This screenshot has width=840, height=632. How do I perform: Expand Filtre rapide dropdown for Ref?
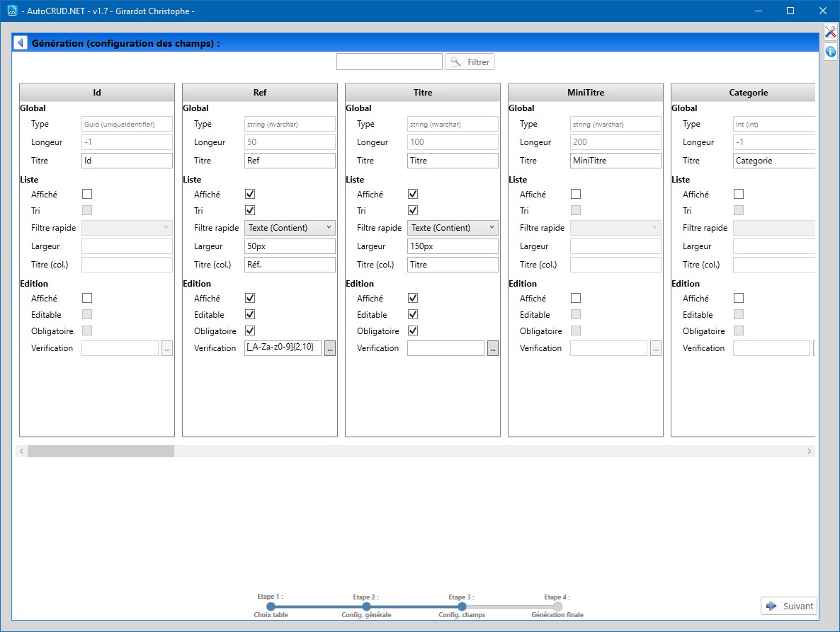pyautogui.click(x=290, y=228)
